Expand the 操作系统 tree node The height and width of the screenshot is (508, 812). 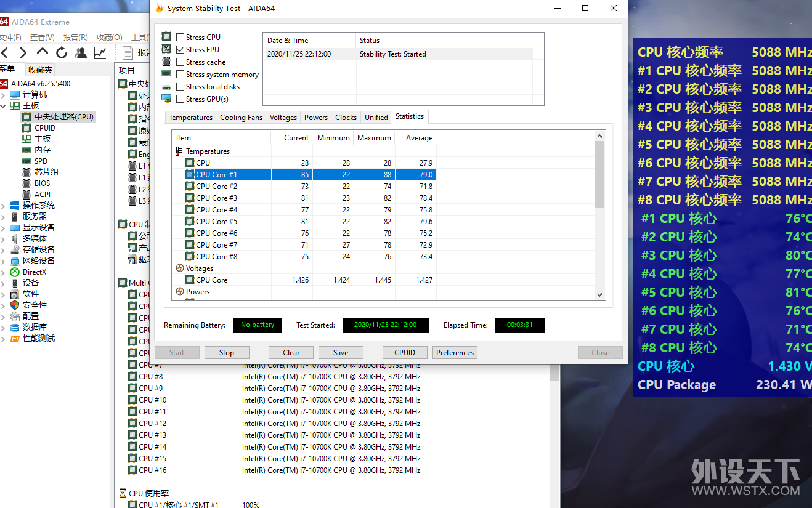pos(4,205)
